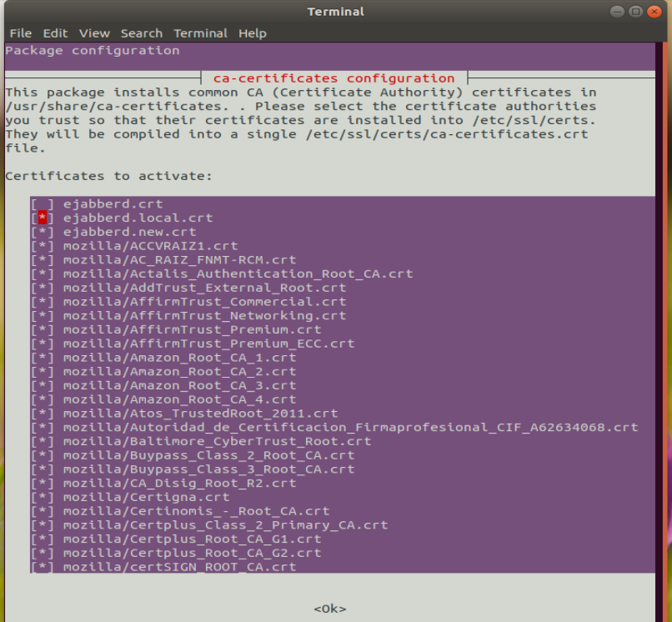672x622 pixels.
Task: Toggle Amazon_Root_CA_2.crt checkbox
Action: (43, 372)
